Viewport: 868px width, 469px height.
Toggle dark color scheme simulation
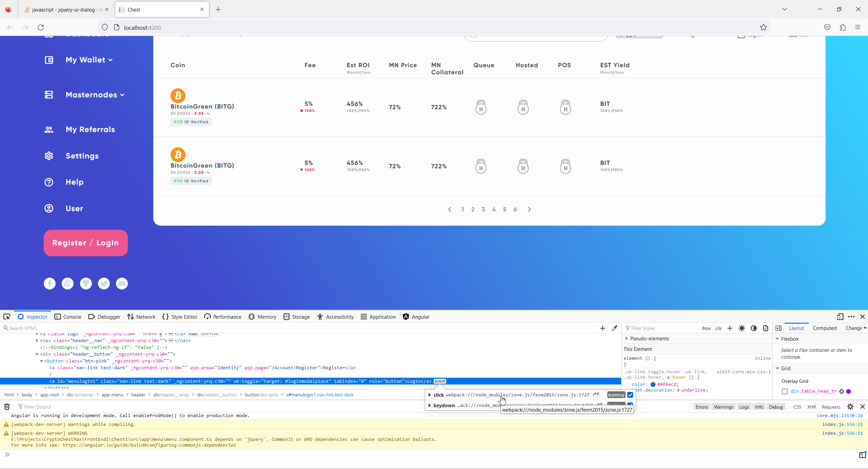pyautogui.click(x=754, y=328)
